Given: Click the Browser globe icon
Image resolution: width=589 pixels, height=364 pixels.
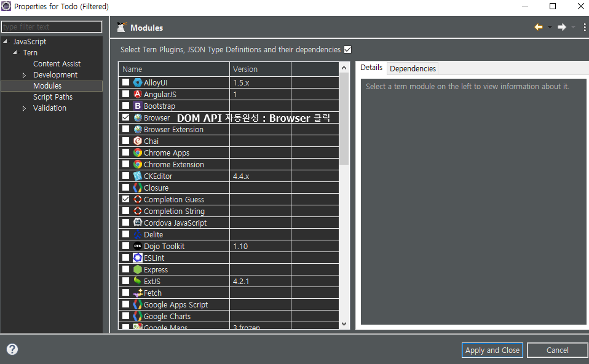Looking at the screenshot, I should pos(138,117).
